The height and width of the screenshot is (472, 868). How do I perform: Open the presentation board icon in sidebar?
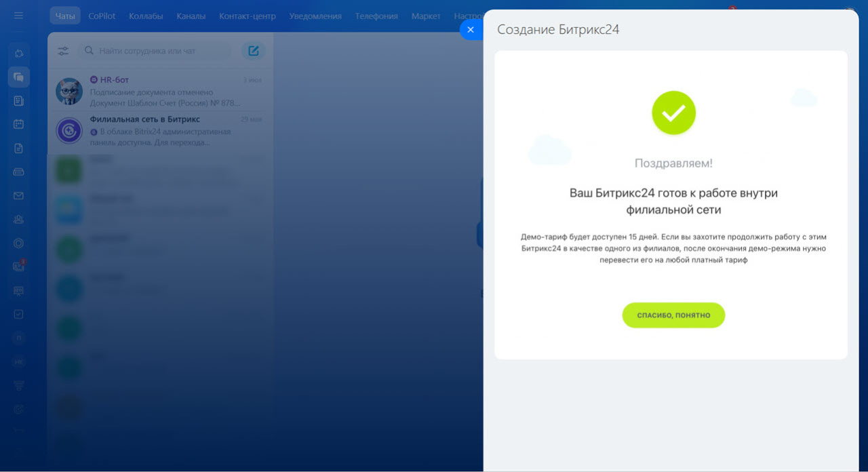18,290
